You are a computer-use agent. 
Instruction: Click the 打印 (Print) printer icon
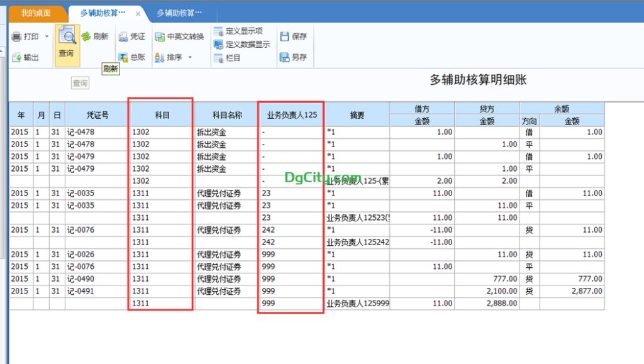point(17,37)
